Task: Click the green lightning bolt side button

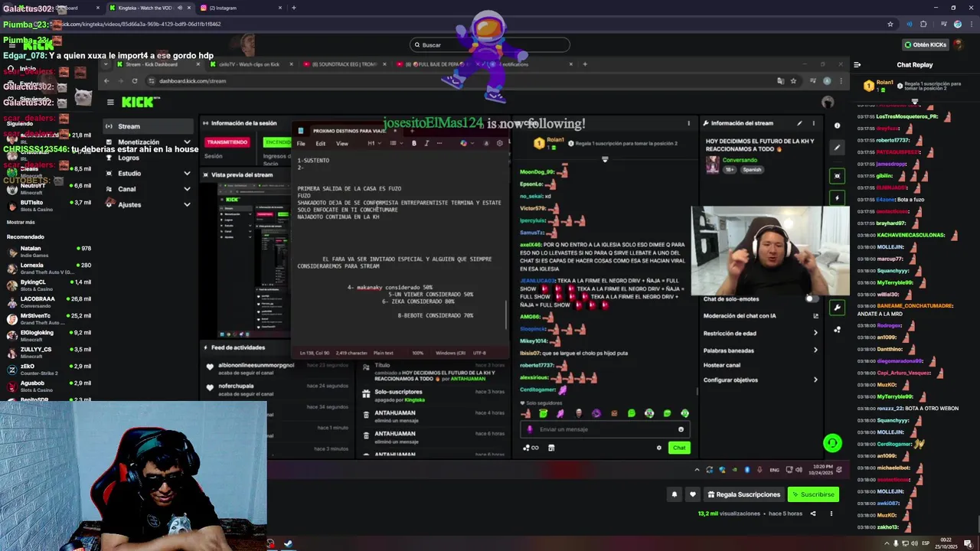Action: click(x=837, y=197)
